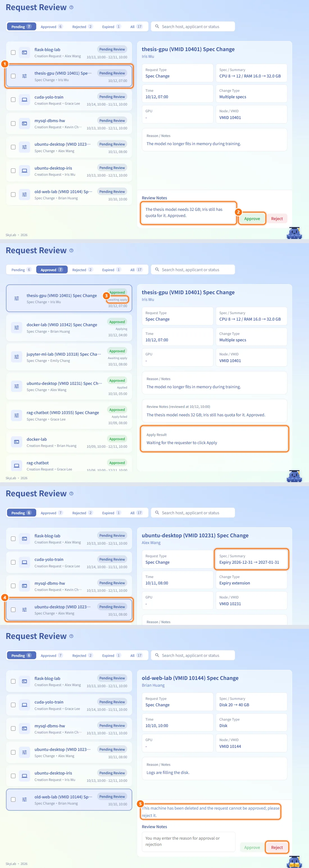Reject the deleted old-web-lab machine request
The height and width of the screenshot is (868, 309).
pyautogui.click(x=277, y=847)
